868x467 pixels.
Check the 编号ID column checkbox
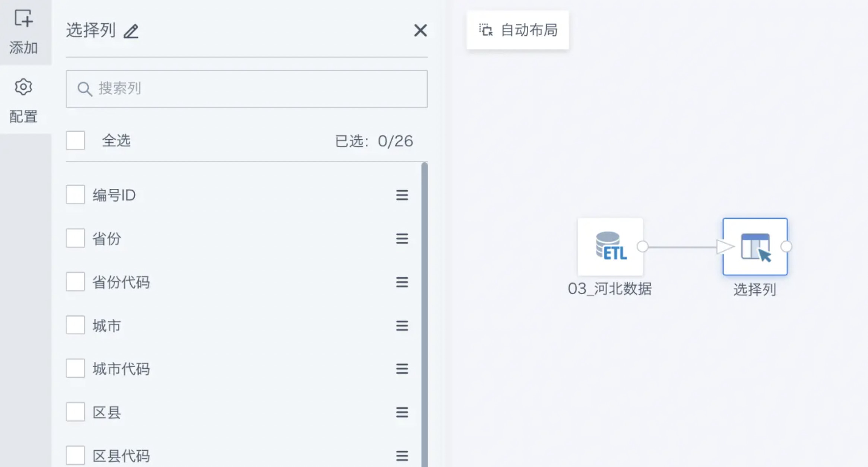76,195
